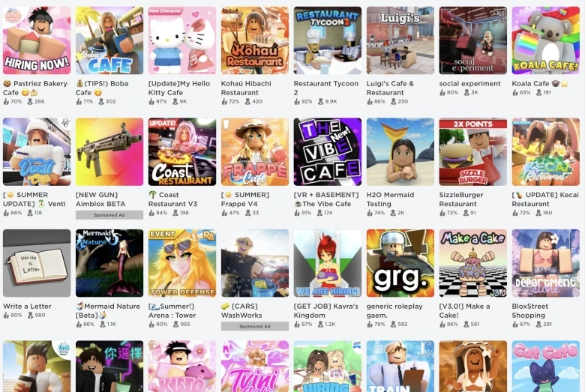Click the Make a Cake game image
Image resolution: width=585 pixels, height=392 pixels.
(x=473, y=263)
